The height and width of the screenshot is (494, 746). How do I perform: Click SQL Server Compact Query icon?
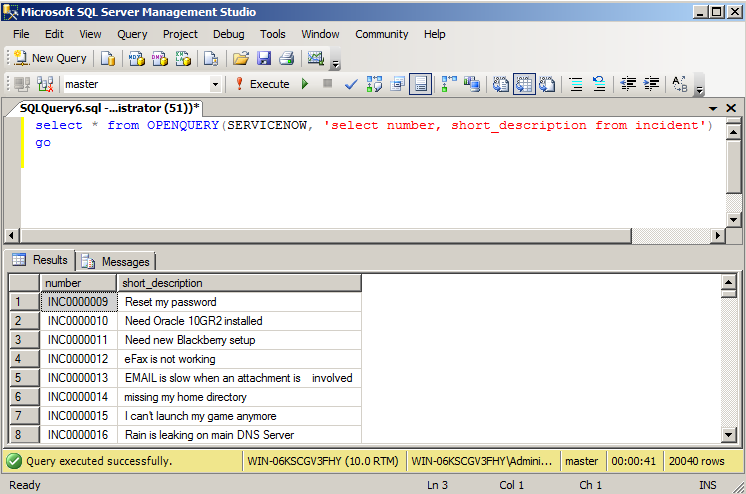pyautogui.click(x=211, y=58)
